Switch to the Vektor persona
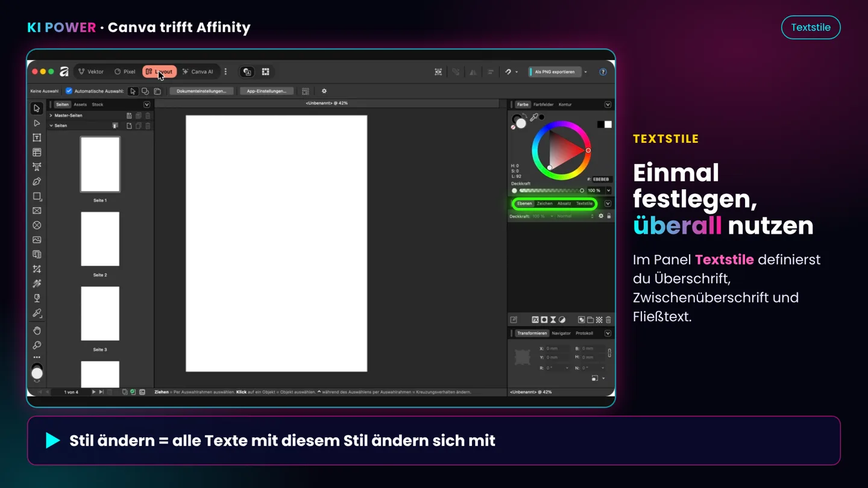The image size is (868, 488). click(x=91, y=72)
